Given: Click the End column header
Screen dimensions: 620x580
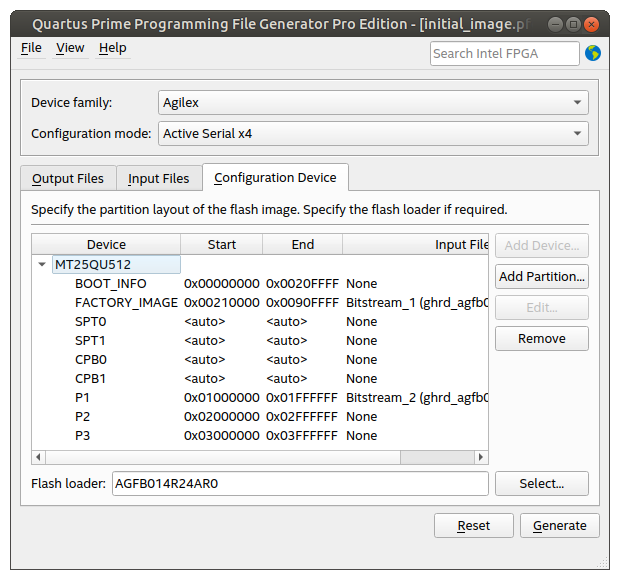Looking at the screenshot, I should click(x=302, y=244).
